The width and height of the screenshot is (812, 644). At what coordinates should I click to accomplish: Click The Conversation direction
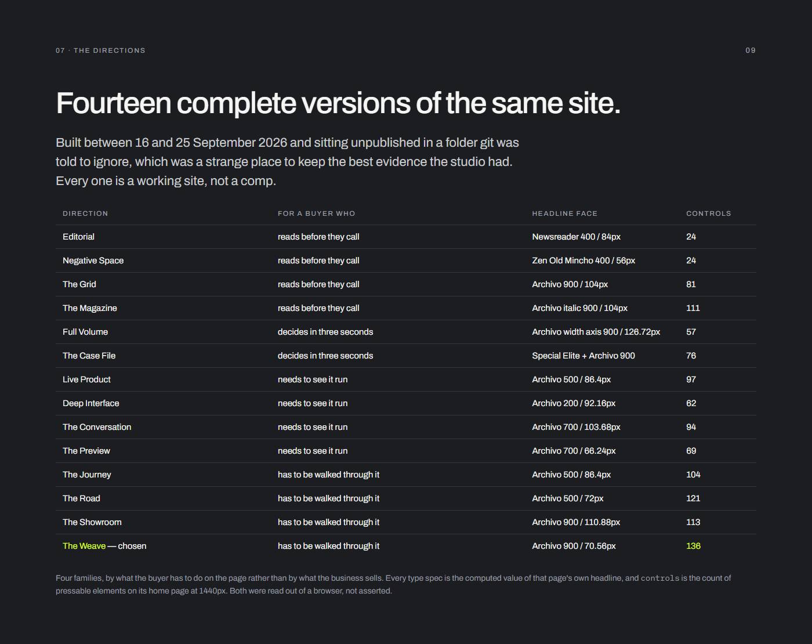97,427
